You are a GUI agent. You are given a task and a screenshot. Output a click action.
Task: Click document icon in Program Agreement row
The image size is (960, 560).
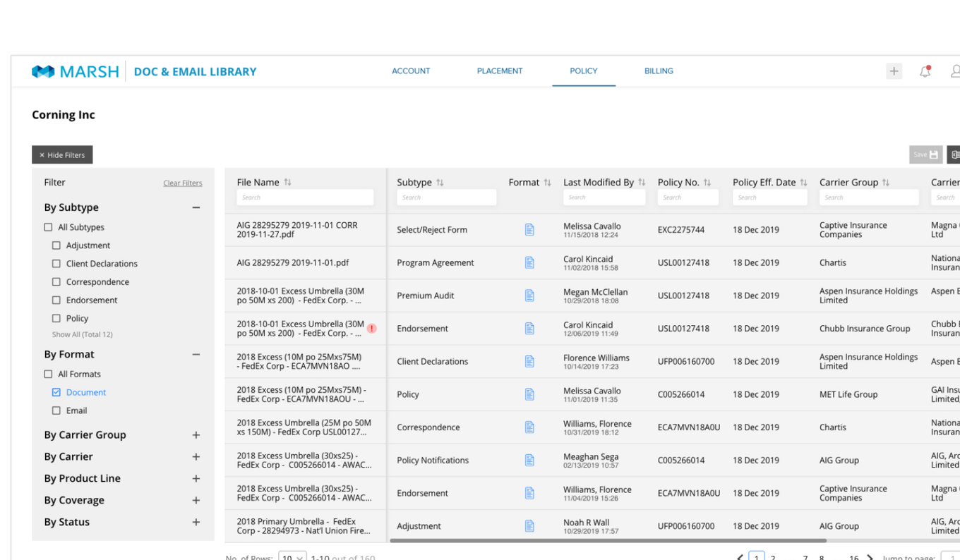(x=529, y=262)
